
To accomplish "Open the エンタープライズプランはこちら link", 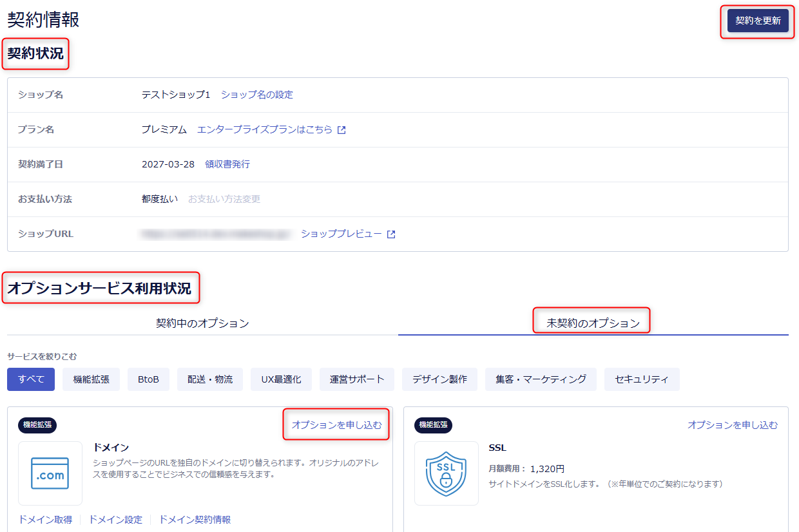I will click(x=265, y=129).
